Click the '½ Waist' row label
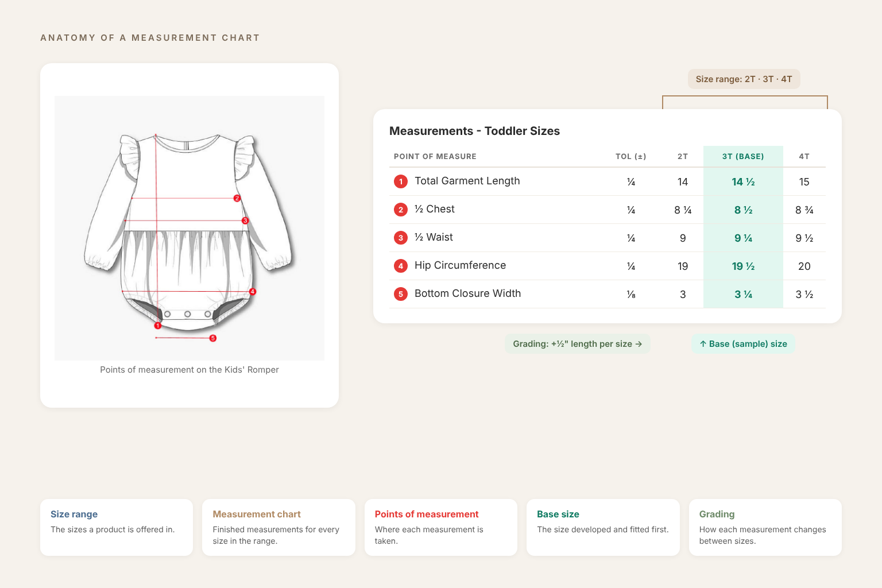This screenshot has width=882, height=588. point(434,237)
